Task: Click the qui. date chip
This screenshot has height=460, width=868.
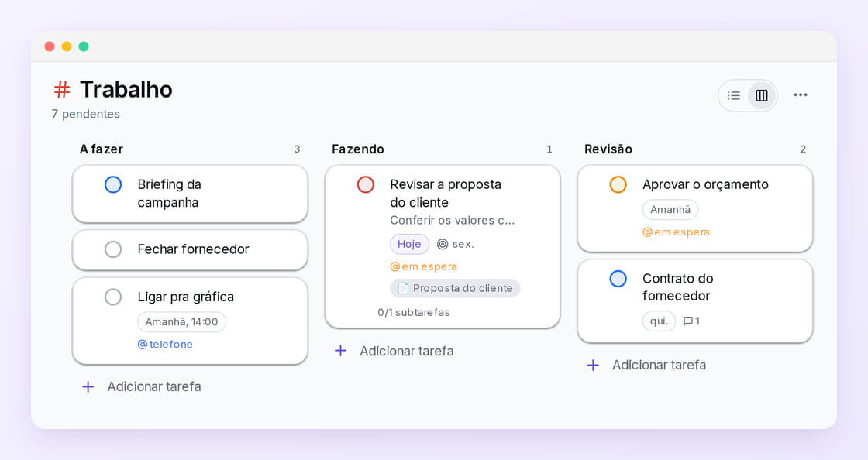Action: coord(659,321)
